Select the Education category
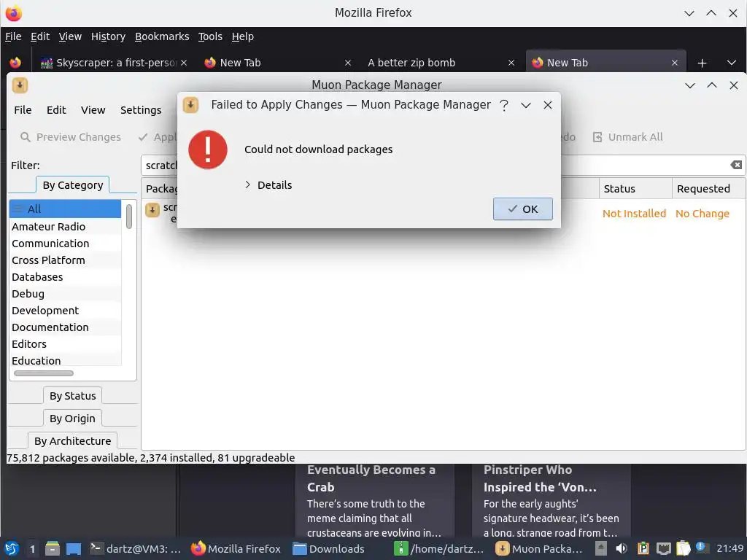This screenshot has width=747, height=560. pyautogui.click(x=65, y=360)
